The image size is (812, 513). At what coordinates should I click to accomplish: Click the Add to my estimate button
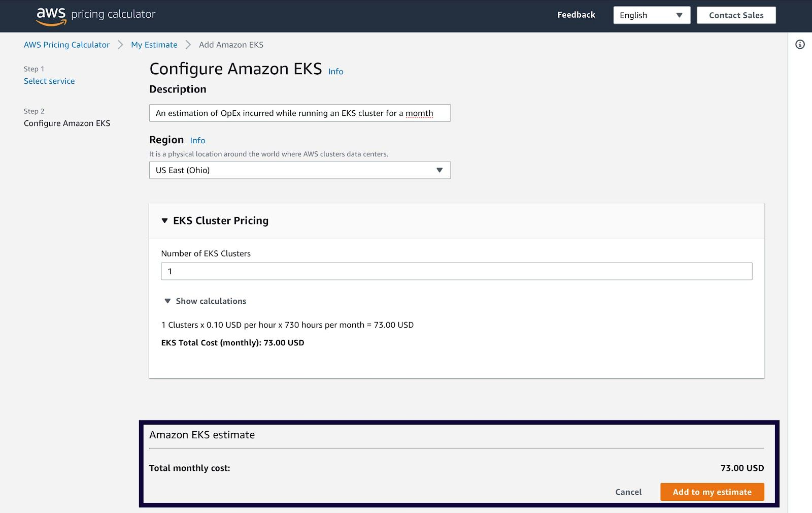712,492
